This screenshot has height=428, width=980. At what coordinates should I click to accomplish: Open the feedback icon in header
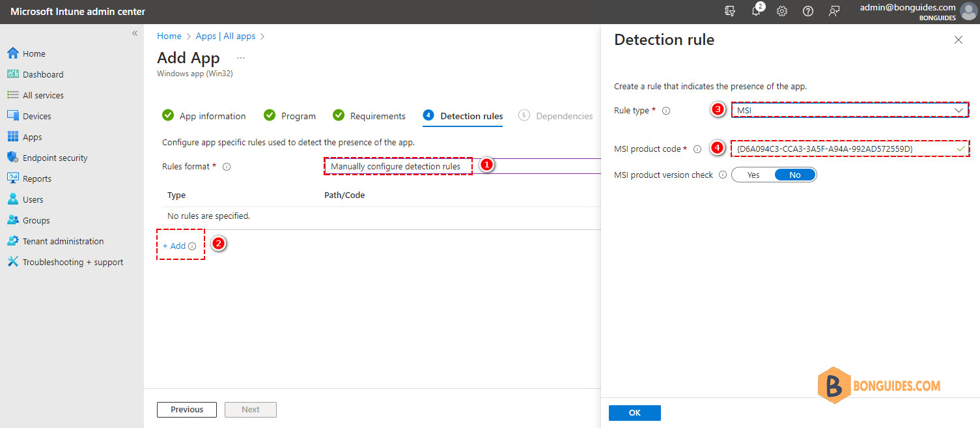point(834,11)
